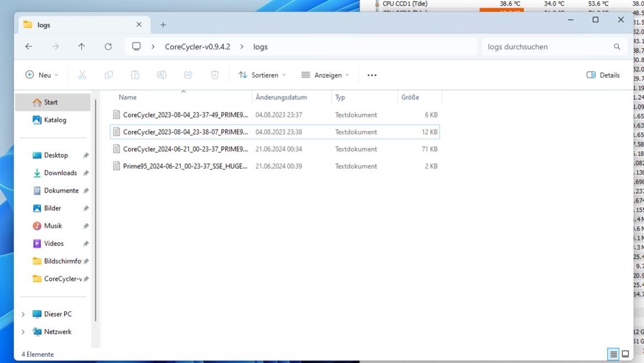Click pin icon next to Videos
Viewport: 644px width, 363px height.
click(86, 243)
